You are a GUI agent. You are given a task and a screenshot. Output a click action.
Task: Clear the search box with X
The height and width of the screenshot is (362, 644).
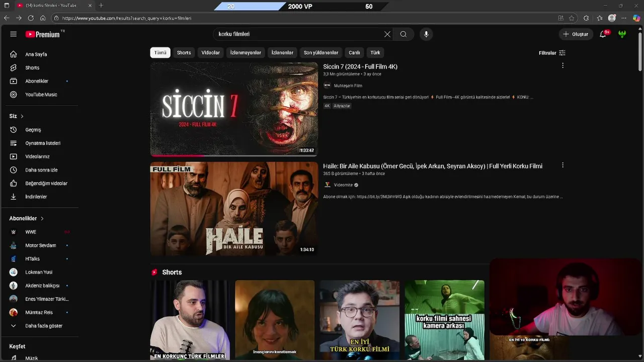tap(387, 34)
